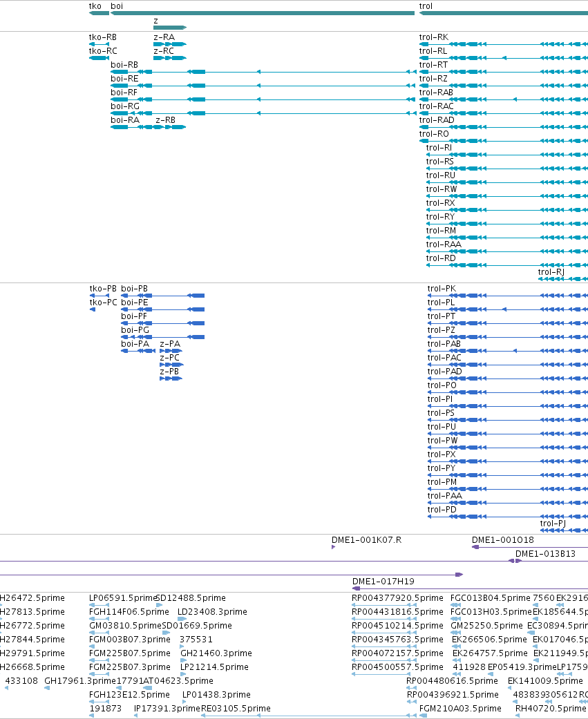This screenshot has width=588, height=719.
Task: Click the boi-RB transcript label
Action: pyautogui.click(x=124, y=65)
